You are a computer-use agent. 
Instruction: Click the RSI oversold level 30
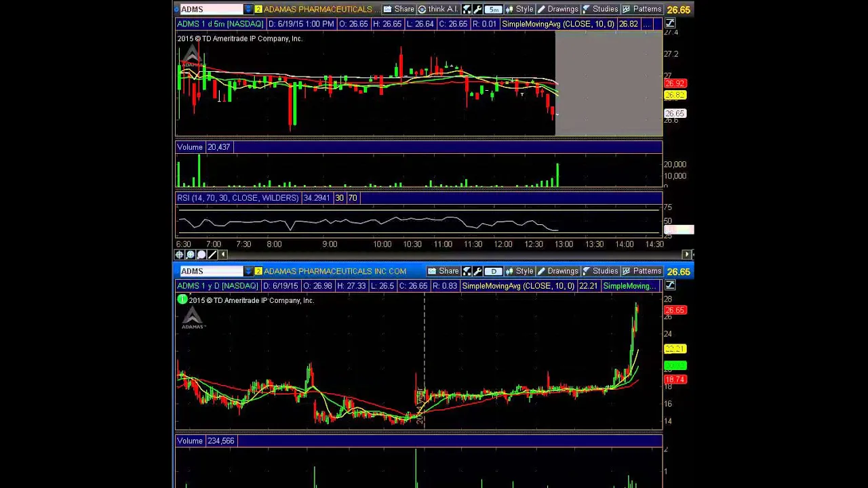click(x=339, y=198)
